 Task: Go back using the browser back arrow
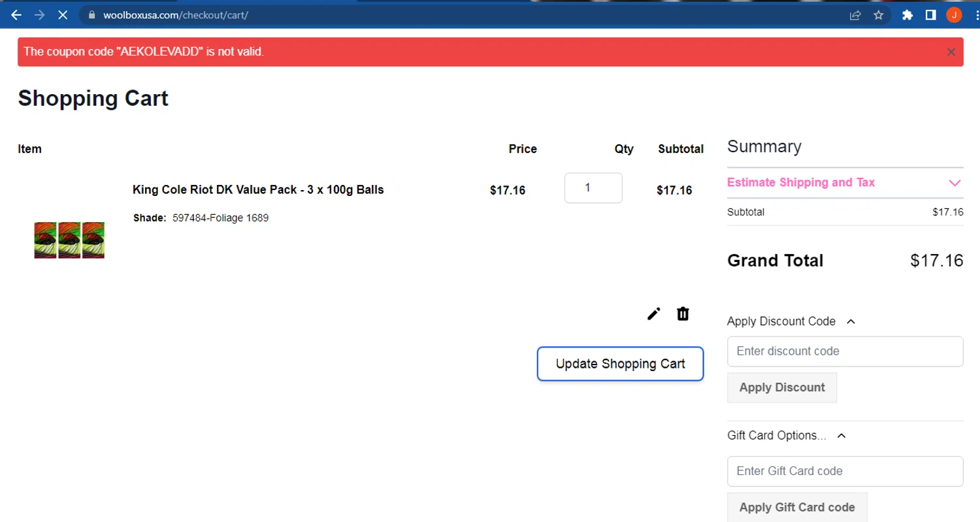point(16,14)
